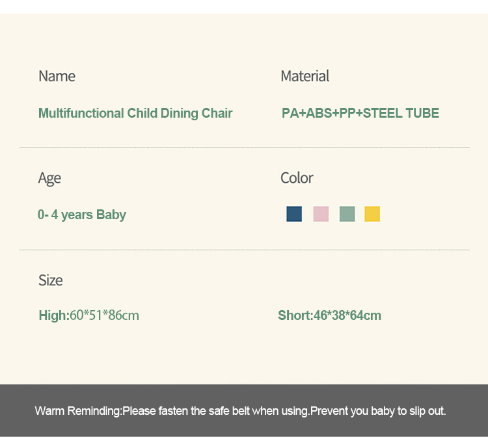Click the Age heading label
The height and width of the screenshot is (448, 488).
pyautogui.click(x=49, y=179)
